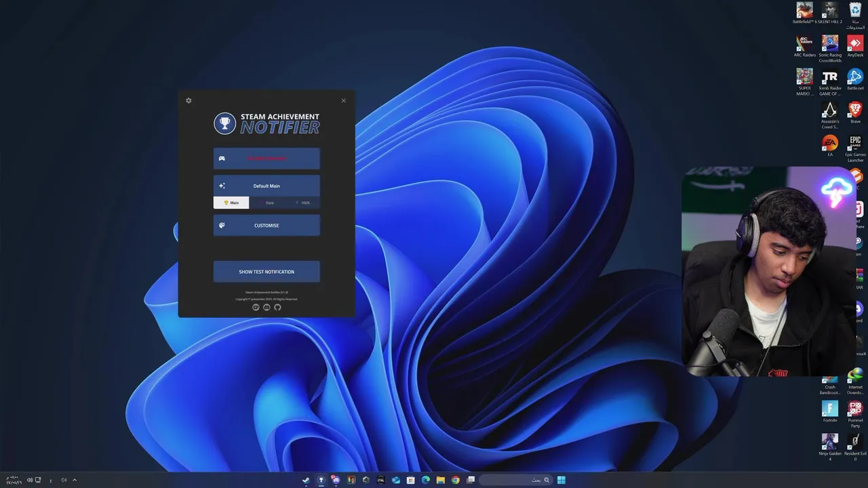This screenshot has height=488, width=868.
Task: Open the Ko-fi link icon in the footer
Action: (x=256, y=307)
